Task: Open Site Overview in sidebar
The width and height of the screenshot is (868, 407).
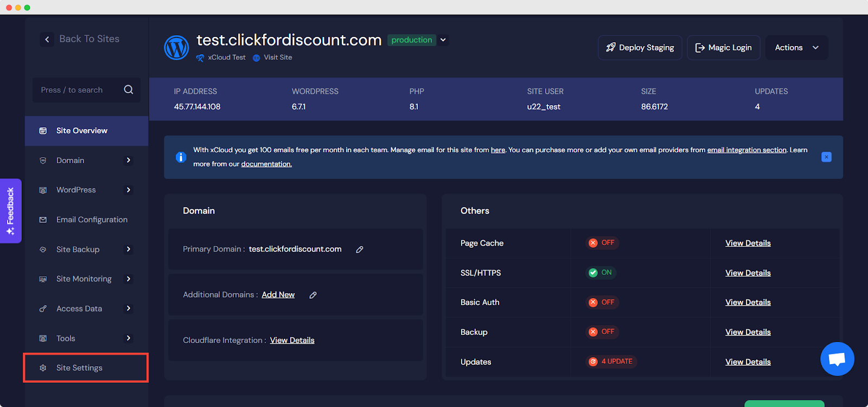Action: (82, 131)
